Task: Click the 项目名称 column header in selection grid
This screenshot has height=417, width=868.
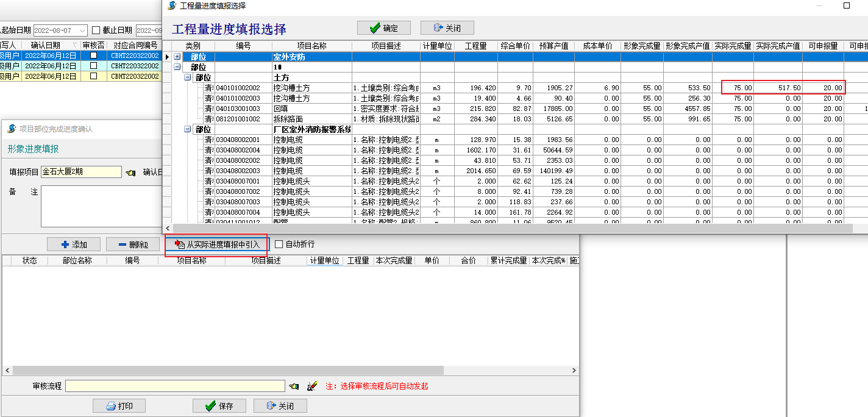Action: point(311,46)
